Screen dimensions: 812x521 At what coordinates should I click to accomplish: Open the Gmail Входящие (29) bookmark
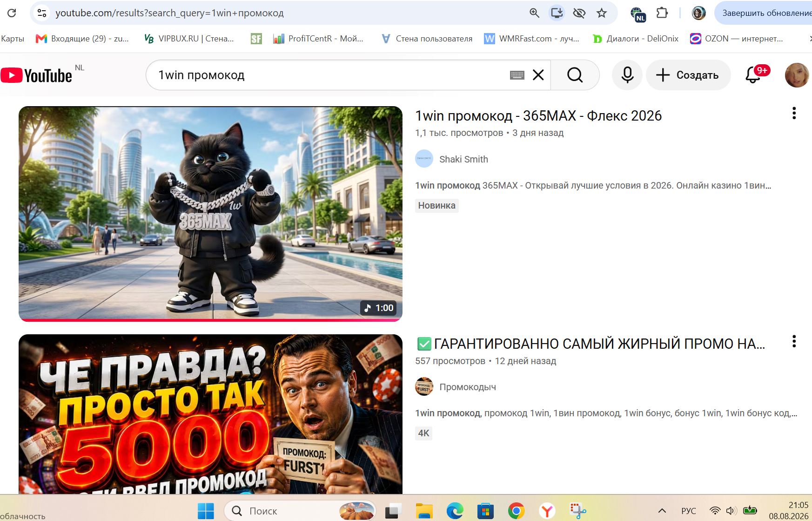pos(82,39)
